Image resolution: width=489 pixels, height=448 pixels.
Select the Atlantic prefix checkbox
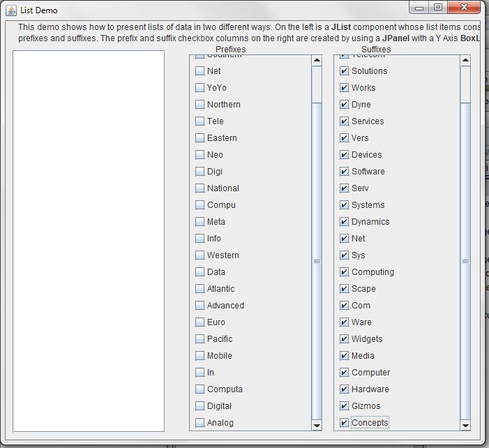(200, 289)
